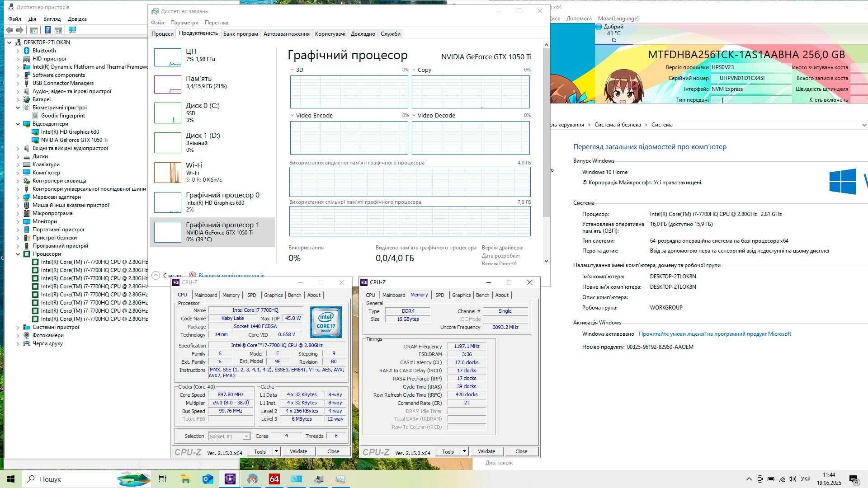Image resolution: width=868 pixels, height=488 pixels.
Task: Click Tools button in right CPU-Z window
Action: point(448,451)
